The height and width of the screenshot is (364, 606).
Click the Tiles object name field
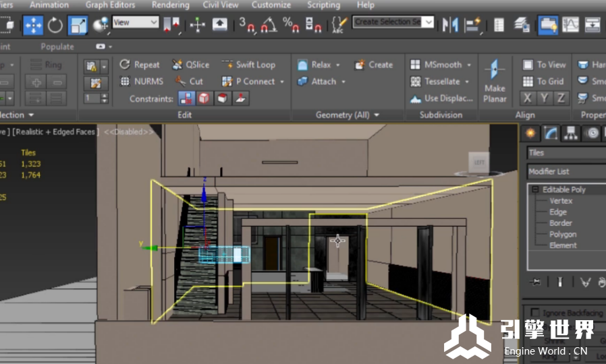click(566, 153)
